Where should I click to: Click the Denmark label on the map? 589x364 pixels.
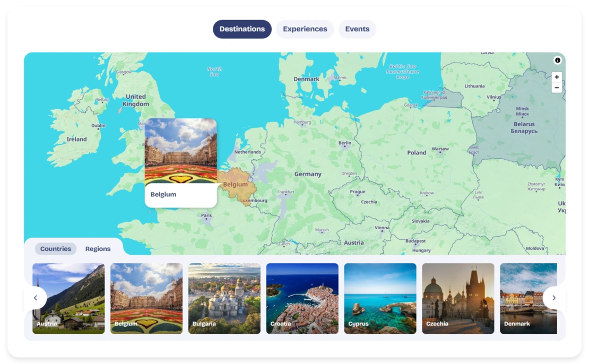[x=306, y=79]
